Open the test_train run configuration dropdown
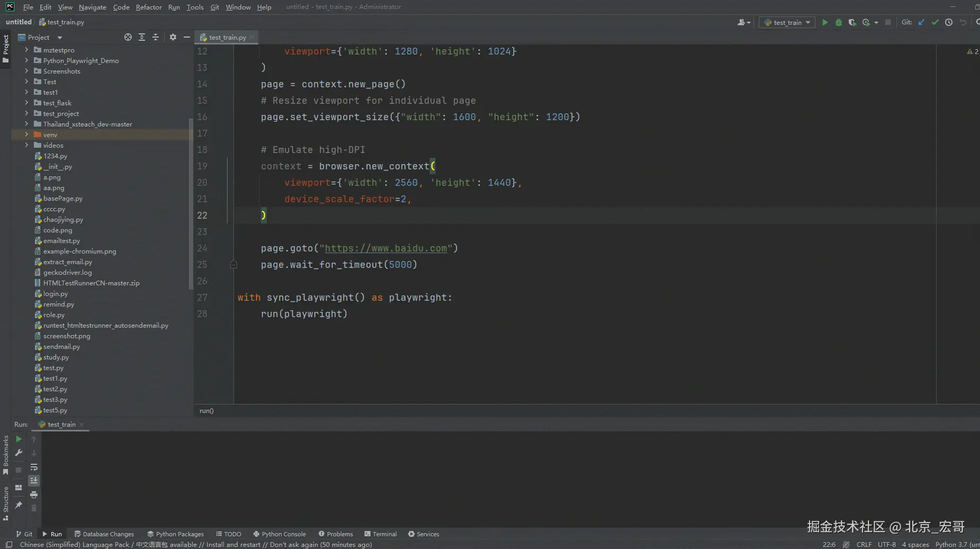This screenshot has width=980, height=549. coord(787,22)
